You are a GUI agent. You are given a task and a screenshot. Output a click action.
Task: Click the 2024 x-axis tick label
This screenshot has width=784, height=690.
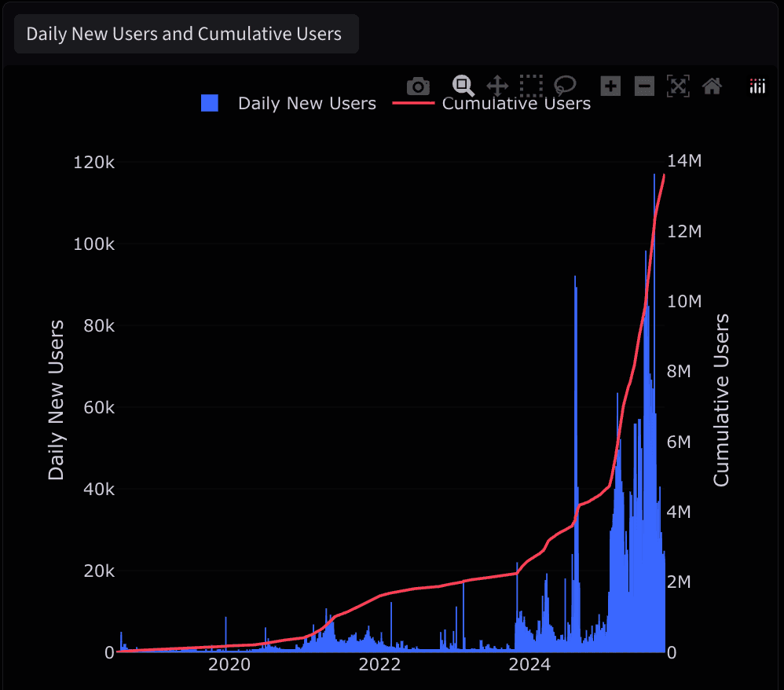tap(530, 665)
